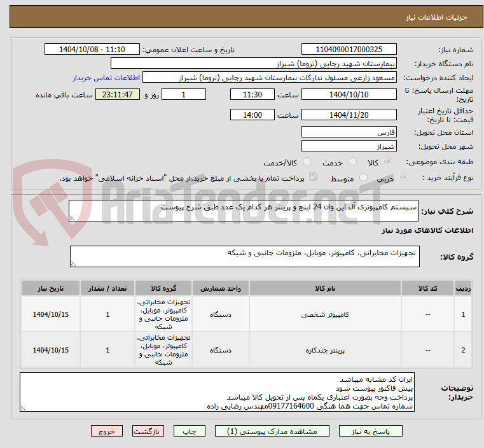Select the کالا/خدمت radio button

tap(307, 162)
